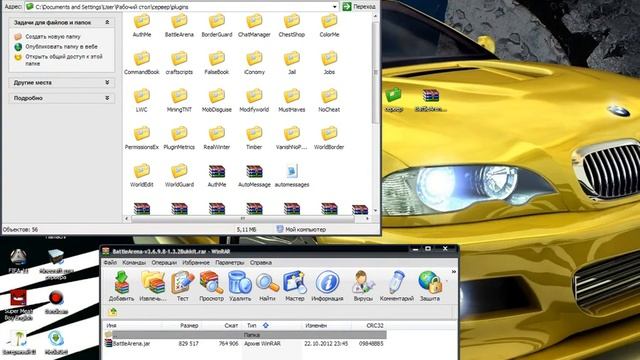Click the Вирусы (Virus scan) icon
This screenshot has width=640, height=360.
(x=363, y=286)
